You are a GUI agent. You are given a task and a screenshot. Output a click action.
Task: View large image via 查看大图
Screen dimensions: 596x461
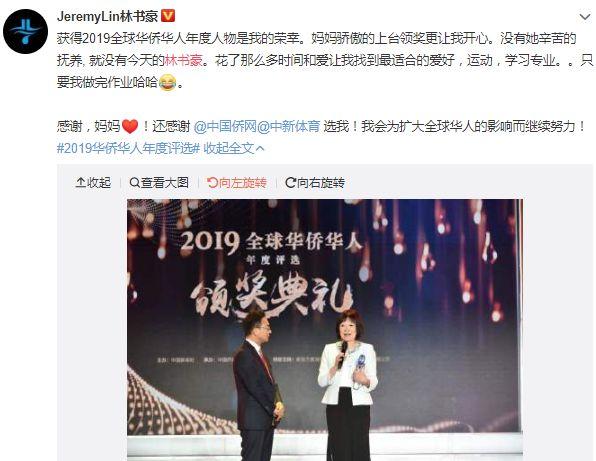(159, 183)
